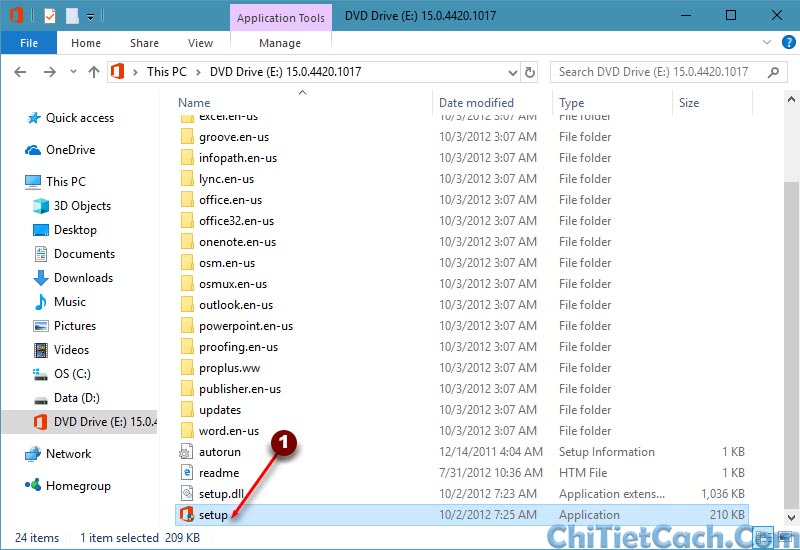Select the setup.dll file icon

[x=187, y=493]
